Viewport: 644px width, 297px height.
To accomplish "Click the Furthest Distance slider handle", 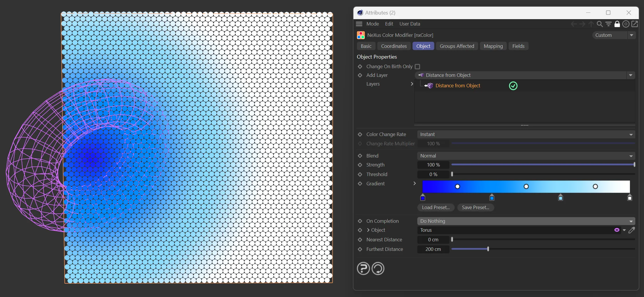I will (488, 249).
